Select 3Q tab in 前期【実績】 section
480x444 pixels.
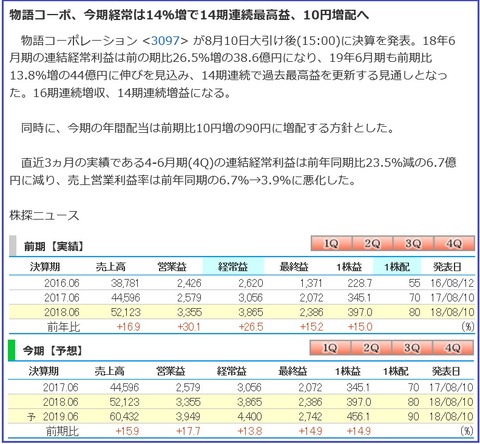tap(413, 244)
